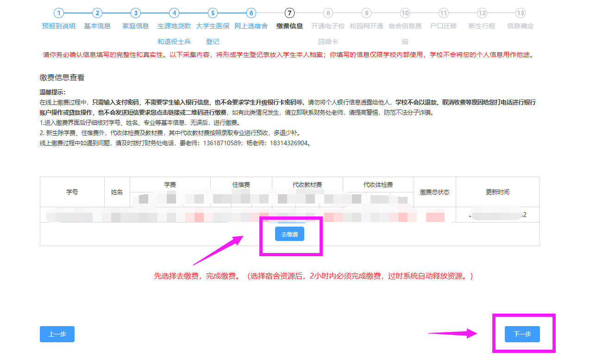Click the current step 7 circle for 缴费信息
The image size is (590, 364).
[289, 13]
